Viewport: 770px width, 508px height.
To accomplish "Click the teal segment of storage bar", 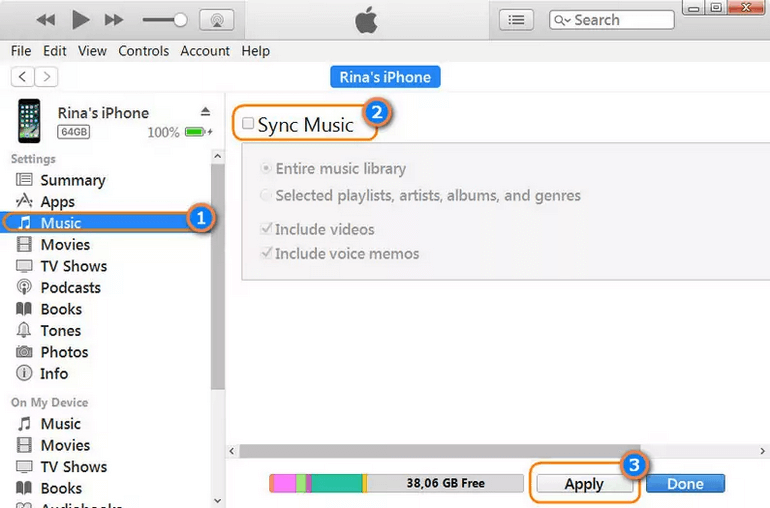I will pyautogui.click(x=337, y=483).
